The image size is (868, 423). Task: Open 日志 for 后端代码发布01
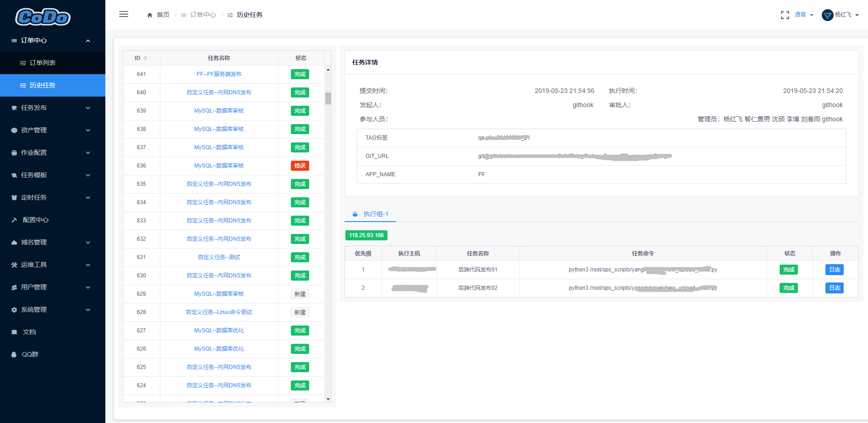[x=835, y=270]
